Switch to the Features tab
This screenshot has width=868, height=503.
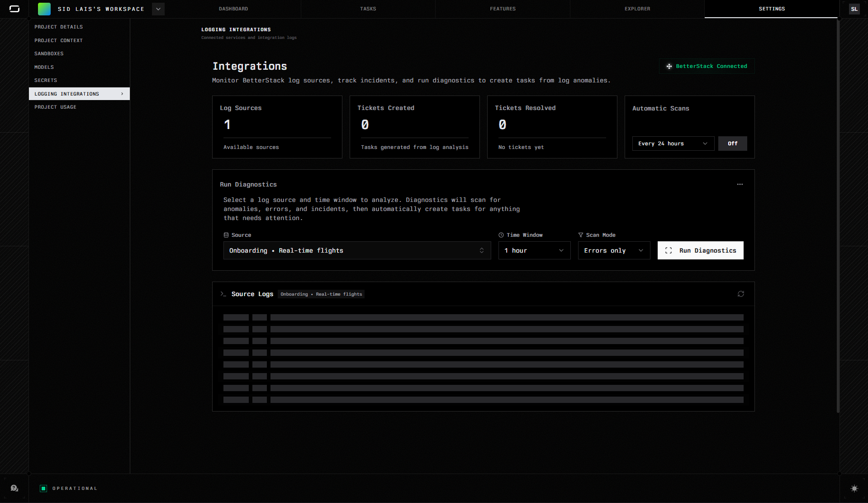[503, 9]
